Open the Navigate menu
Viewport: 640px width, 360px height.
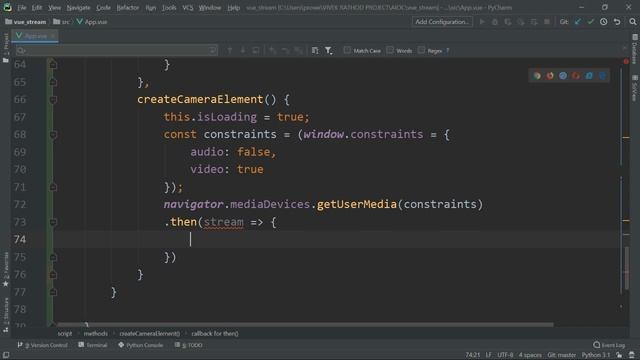point(78,7)
